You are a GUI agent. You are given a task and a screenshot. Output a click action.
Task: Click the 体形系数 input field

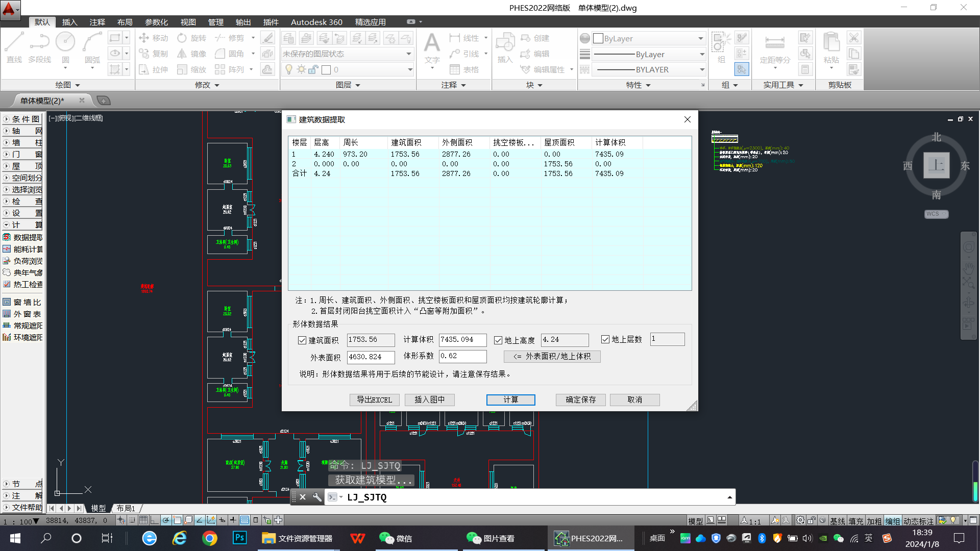(462, 356)
